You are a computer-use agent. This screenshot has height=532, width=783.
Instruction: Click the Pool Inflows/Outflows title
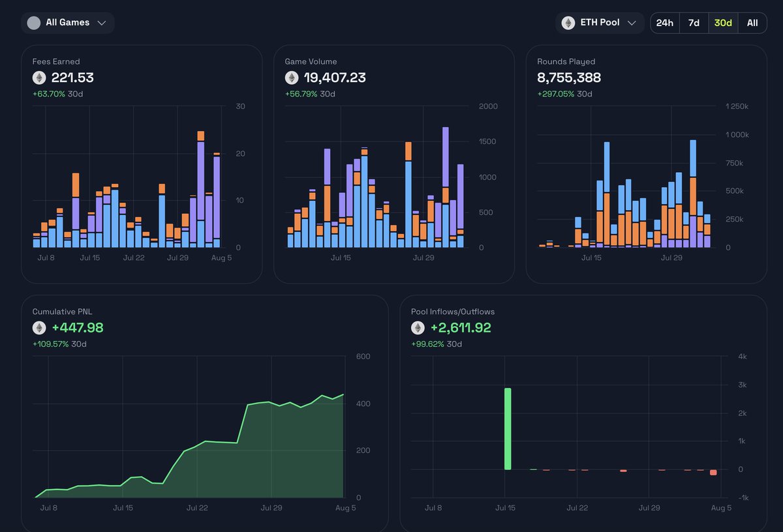pos(454,312)
